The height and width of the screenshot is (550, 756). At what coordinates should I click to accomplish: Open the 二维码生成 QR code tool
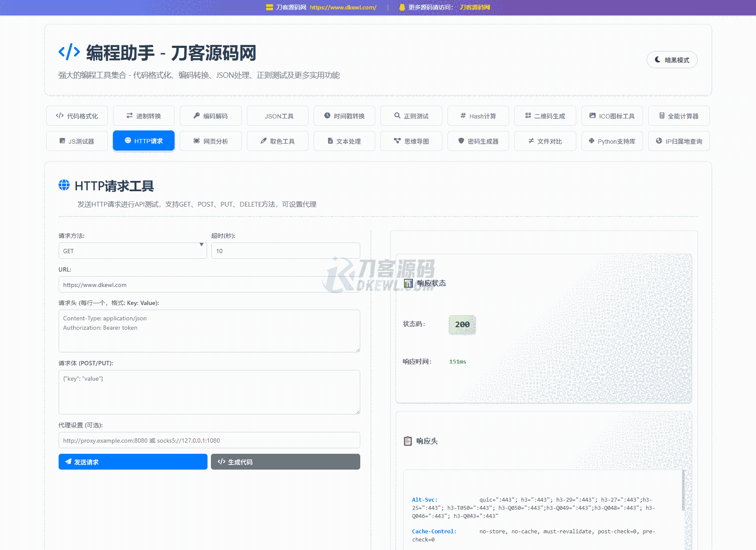[545, 116]
